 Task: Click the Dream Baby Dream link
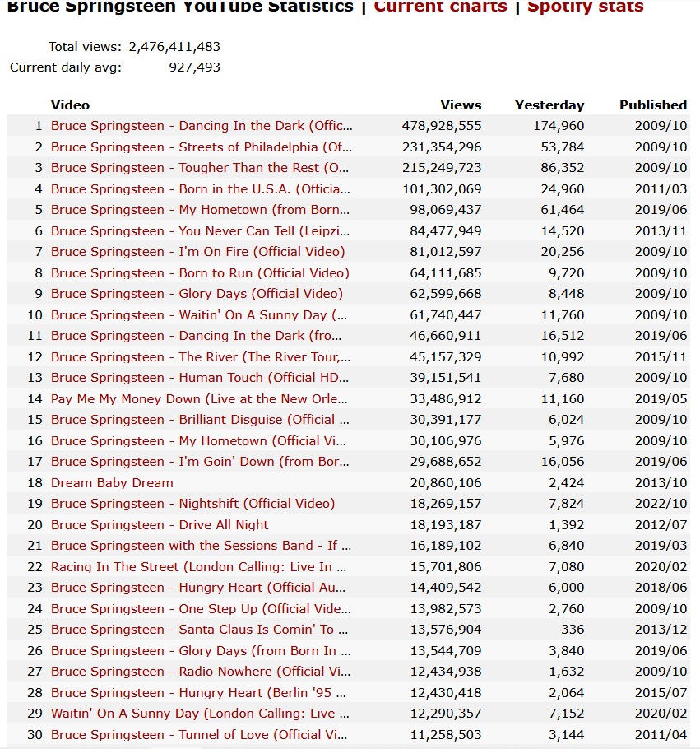112,483
